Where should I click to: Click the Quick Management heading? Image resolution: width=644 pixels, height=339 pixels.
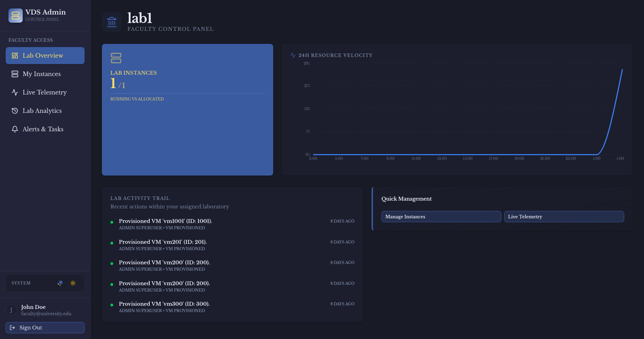[x=407, y=199]
